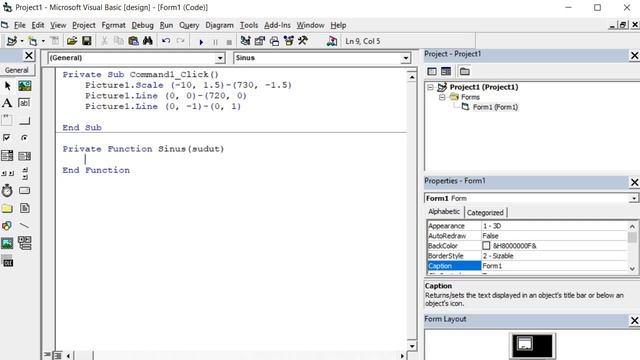Image resolution: width=640 pixels, height=360 pixels.
Task: Open the Form1 Form object dropdown in Properties
Action: click(x=633, y=198)
